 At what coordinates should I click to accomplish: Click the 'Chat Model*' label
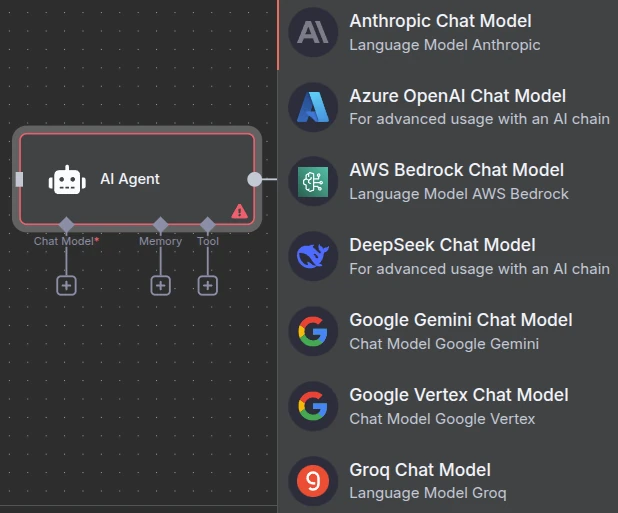[x=66, y=241]
